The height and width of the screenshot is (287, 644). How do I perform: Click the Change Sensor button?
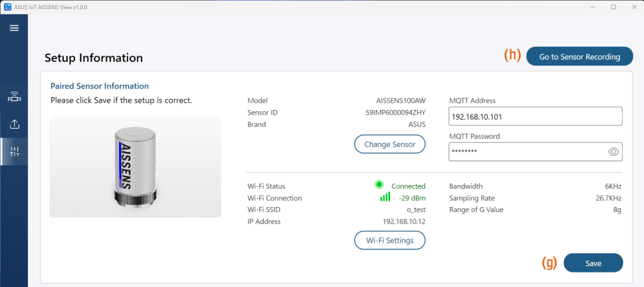pyautogui.click(x=390, y=144)
